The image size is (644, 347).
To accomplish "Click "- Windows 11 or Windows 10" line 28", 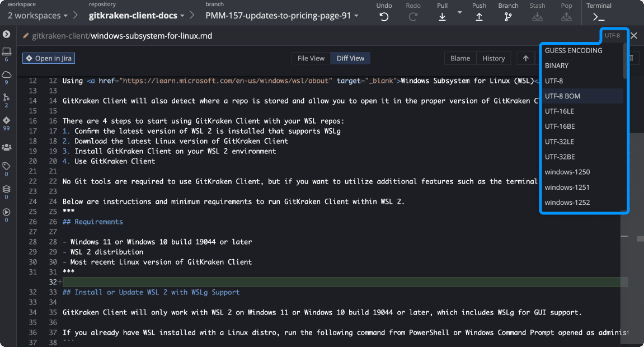I will point(157,242).
